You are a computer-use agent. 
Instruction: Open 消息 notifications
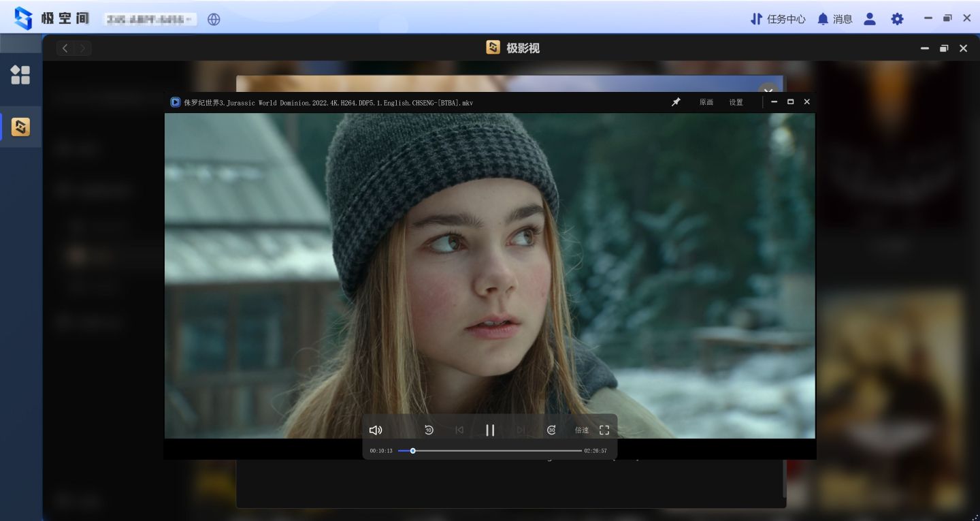tap(835, 19)
